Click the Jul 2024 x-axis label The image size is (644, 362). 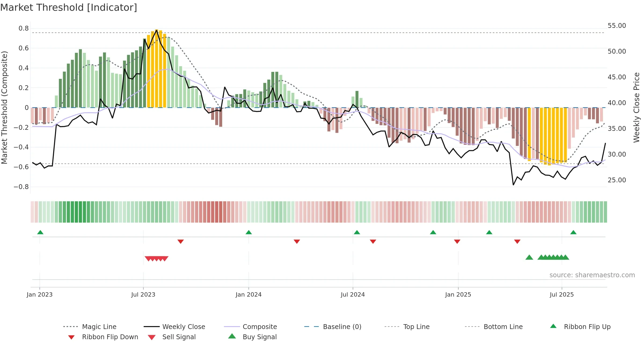pyautogui.click(x=353, y=294)
